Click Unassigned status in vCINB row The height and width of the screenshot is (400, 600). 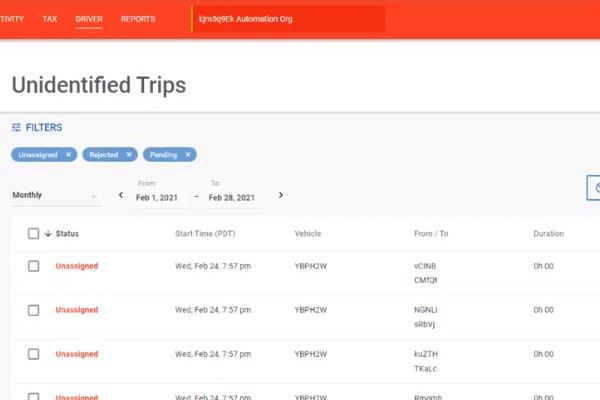[x=77, y=266]
